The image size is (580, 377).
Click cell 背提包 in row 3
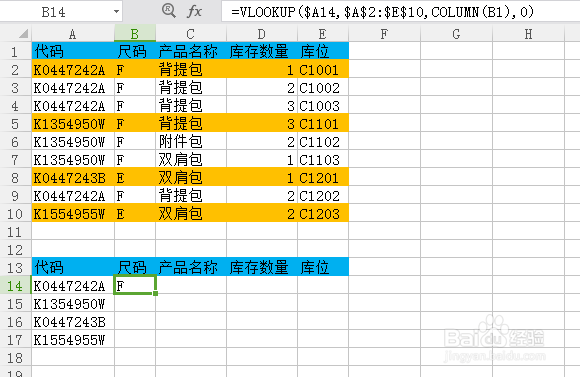pyautogui.click(x=191, y=87)
